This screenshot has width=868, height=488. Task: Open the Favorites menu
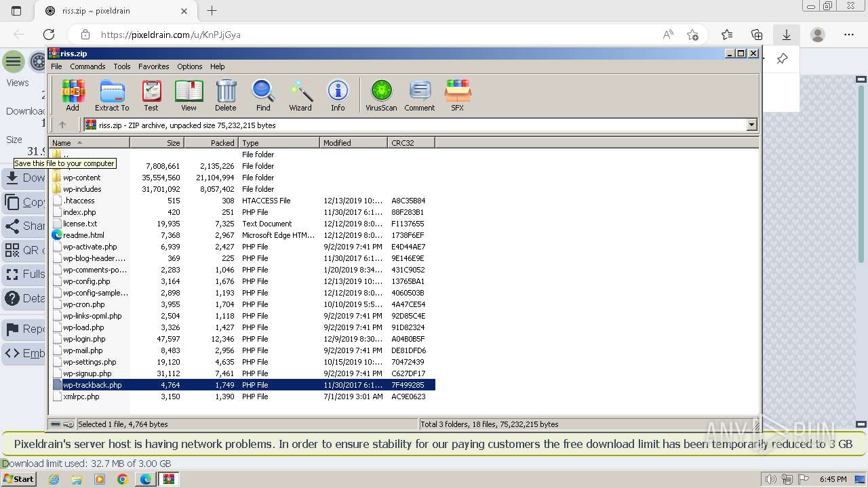point(154,66)
